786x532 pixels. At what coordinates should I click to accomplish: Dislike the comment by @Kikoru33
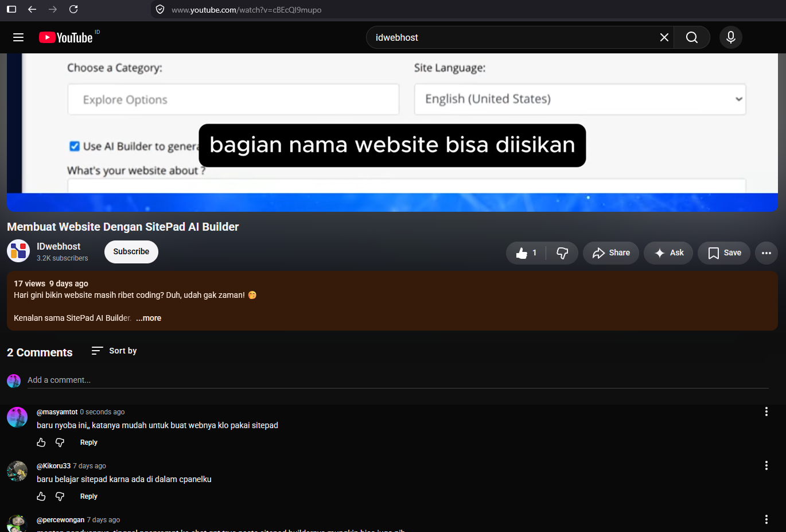(x=60, y=496)
